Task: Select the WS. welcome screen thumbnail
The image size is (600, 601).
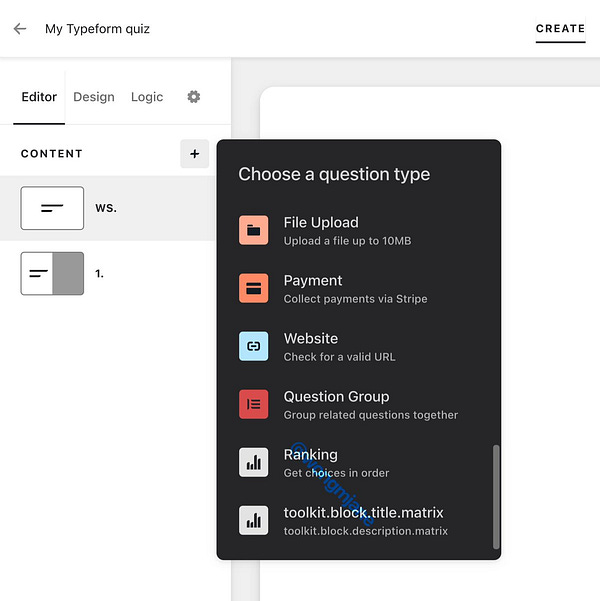Action: click(x=52, y=208)
